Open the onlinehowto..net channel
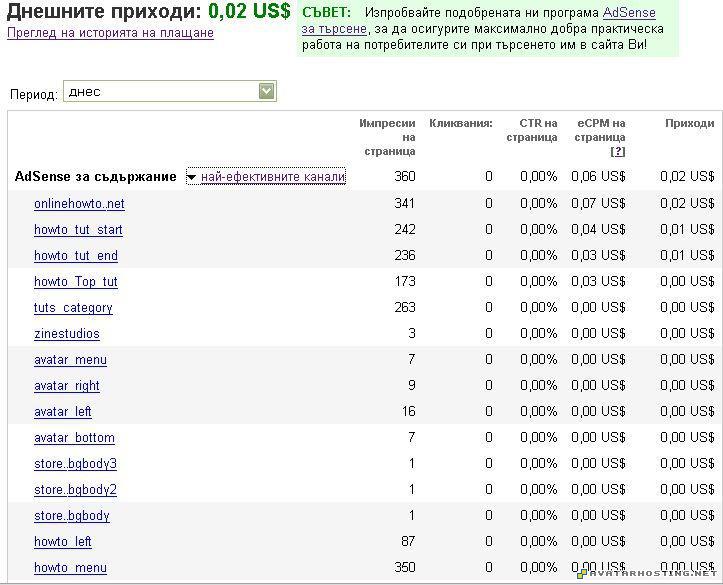Image resolution: width=723 pixels, height=585 pixels. pos(79,204)
